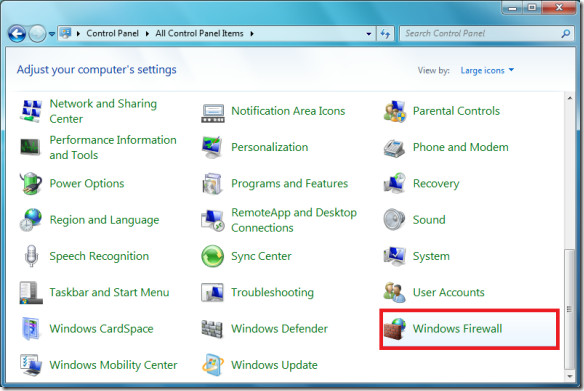Open the User Accounts link
The width and height of the screenshot is (584, 391).
point(448,292)
